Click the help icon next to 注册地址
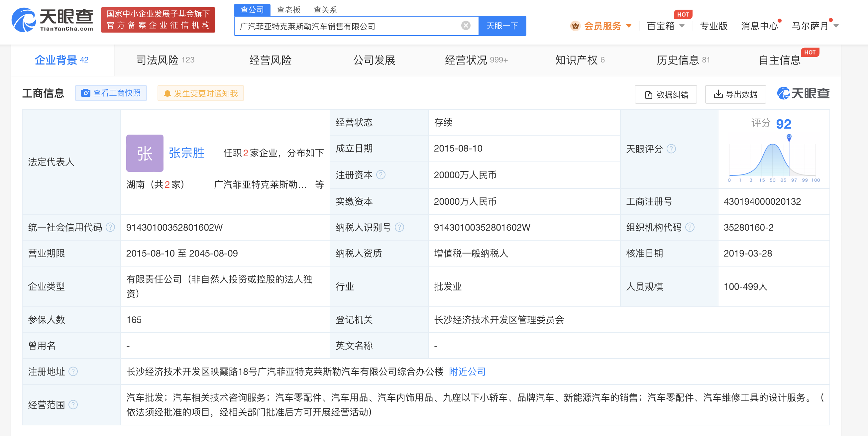 tap(73, 372)
